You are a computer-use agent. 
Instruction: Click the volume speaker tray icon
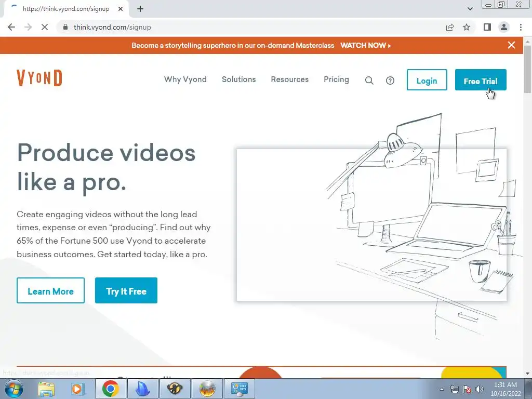[479, 389]
